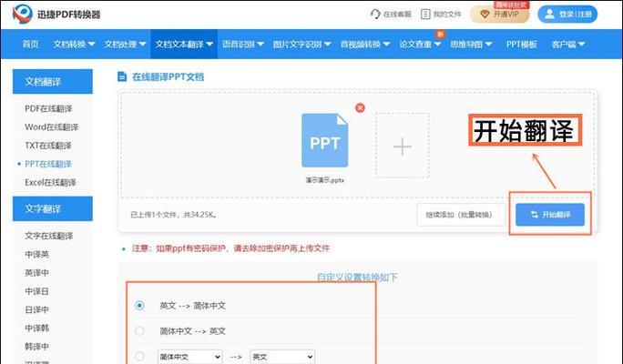This screenshot has height=364, width=623.
Task: Click the 开通VIP diamond button
Action: pyautogui.click(x=499, y=15)
